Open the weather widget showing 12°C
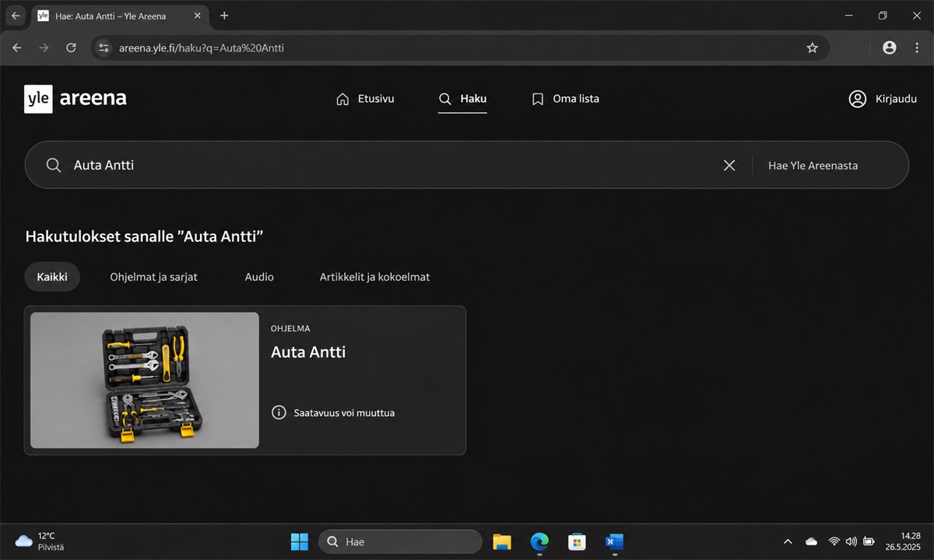The width and height of the screenshot is (934, 560). 40,541
